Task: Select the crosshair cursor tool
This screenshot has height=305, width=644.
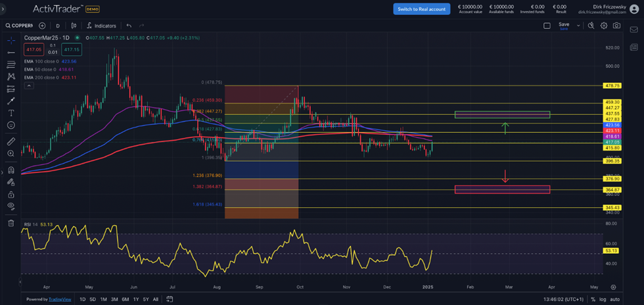Action: tap(11, 41)
